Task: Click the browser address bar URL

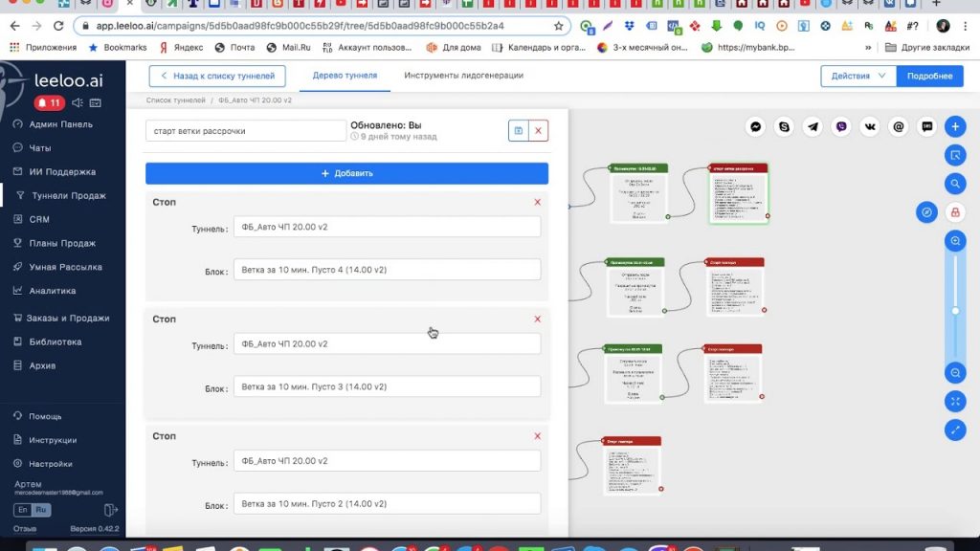Action: 300,26
